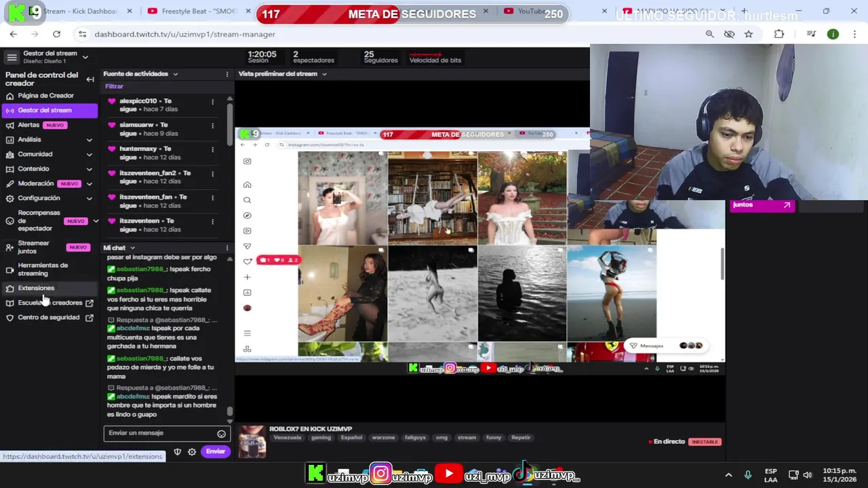
Task: Bookmark this page with star icon
Action: click(x=749, y=34)
